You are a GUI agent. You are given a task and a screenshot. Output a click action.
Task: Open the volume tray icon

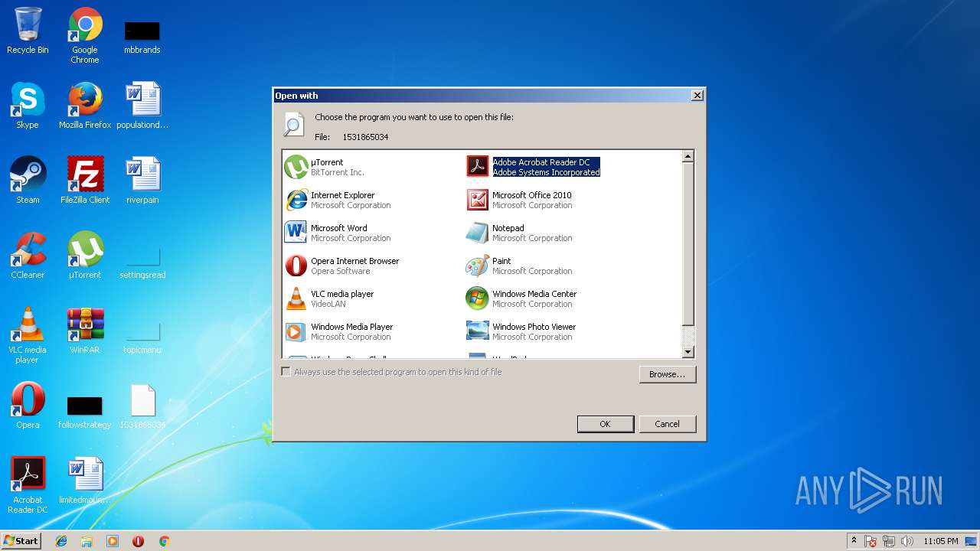907,541
